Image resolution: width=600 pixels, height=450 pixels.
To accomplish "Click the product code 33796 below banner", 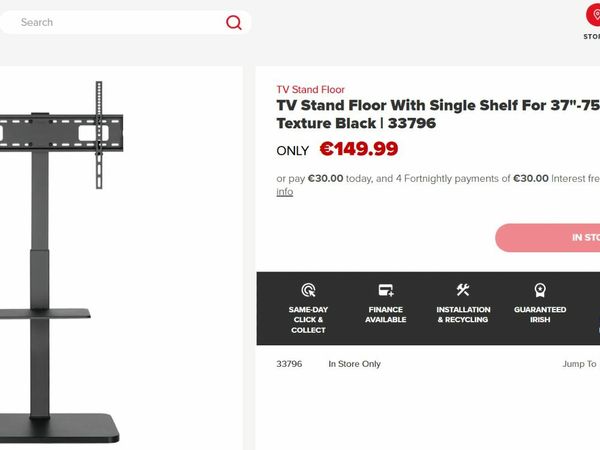I will click(289, 364).
